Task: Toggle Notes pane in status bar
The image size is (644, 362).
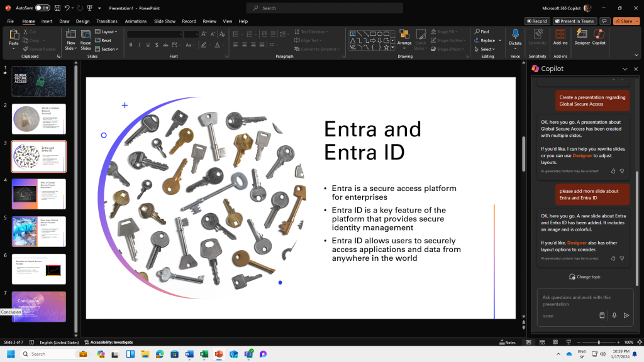Action: pyautogui.click(x=508, y=342)
